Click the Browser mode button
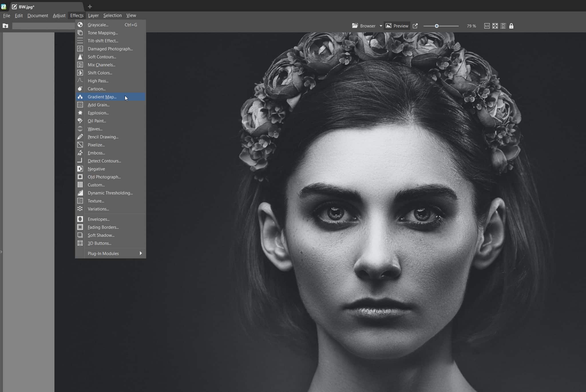Viewport: 586px width, 392px height. [x=364, y=26]
